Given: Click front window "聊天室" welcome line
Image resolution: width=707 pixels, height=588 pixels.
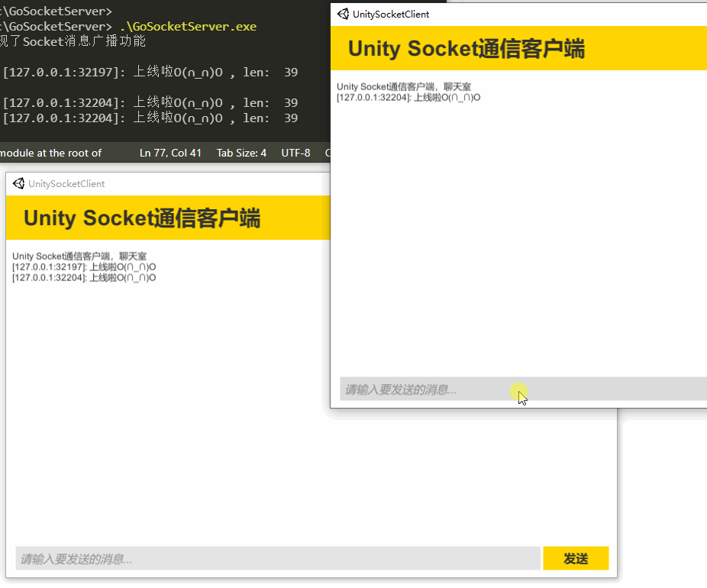Looking at the screenshot, I should tap(404, 86).
